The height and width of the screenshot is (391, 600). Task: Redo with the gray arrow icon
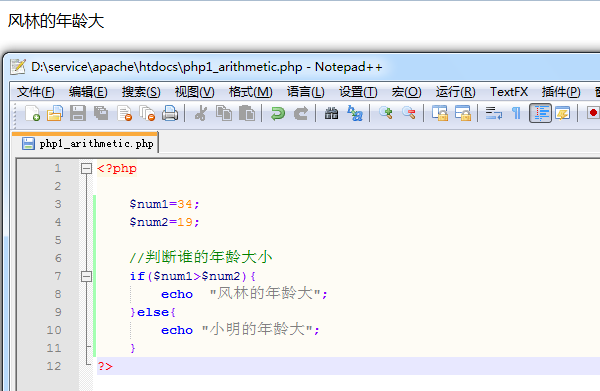301,114
